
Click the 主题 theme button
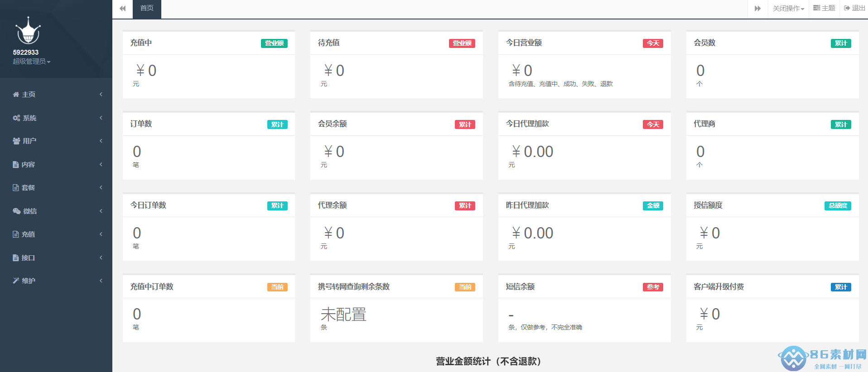point(824,9)
